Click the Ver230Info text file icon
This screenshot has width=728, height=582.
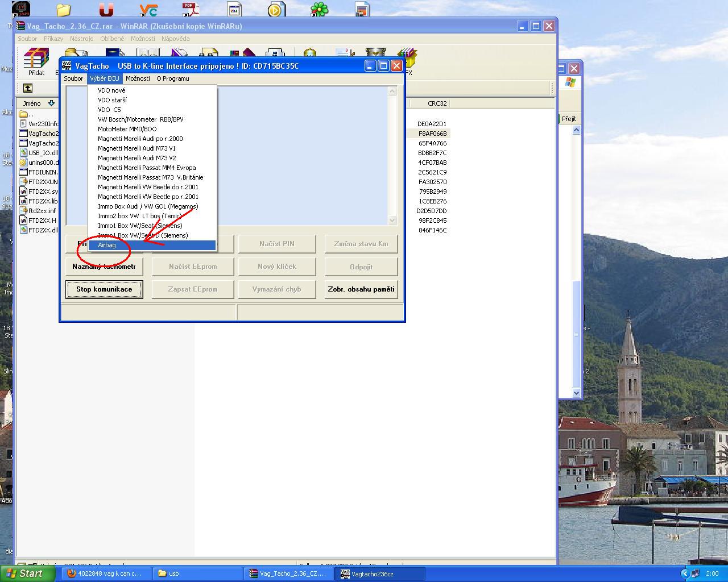coord(23,124)
